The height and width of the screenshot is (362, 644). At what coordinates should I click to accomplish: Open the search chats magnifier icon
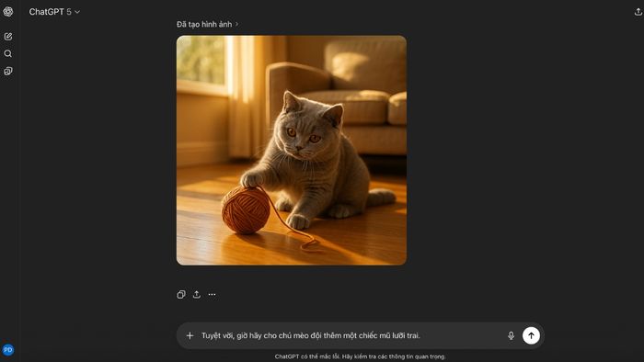point(7,53)
